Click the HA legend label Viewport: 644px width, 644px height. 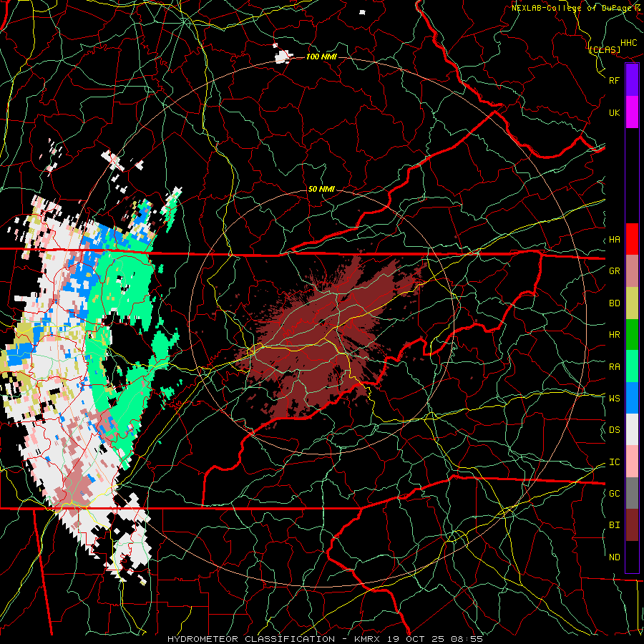[x=614, y=239]
